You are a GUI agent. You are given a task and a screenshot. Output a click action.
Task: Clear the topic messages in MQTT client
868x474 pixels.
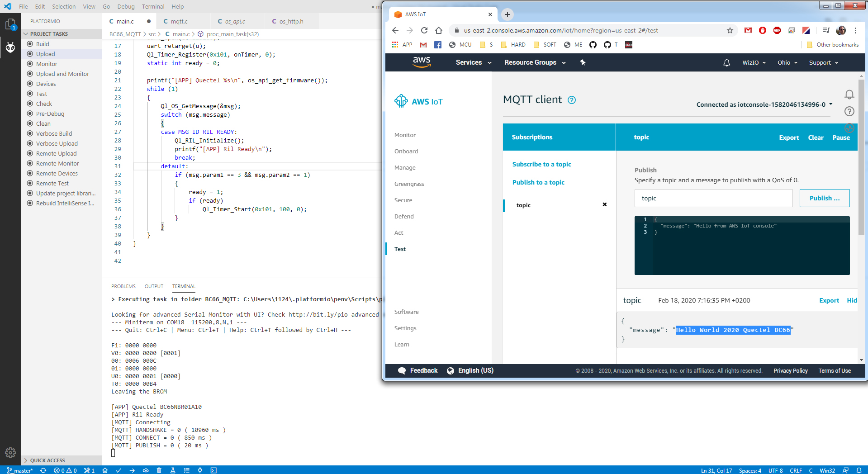coord(816,137)
